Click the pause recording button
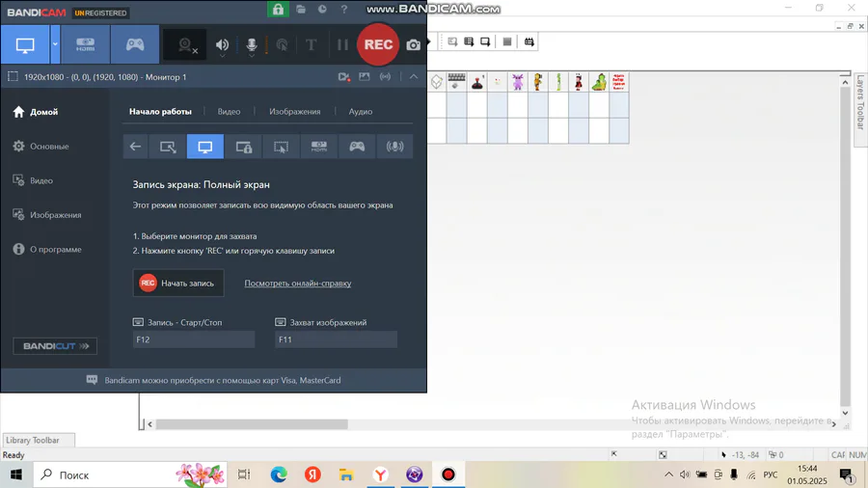Image resolution: width=868 pixels, height=488 pixels. [x=342, y=44]
